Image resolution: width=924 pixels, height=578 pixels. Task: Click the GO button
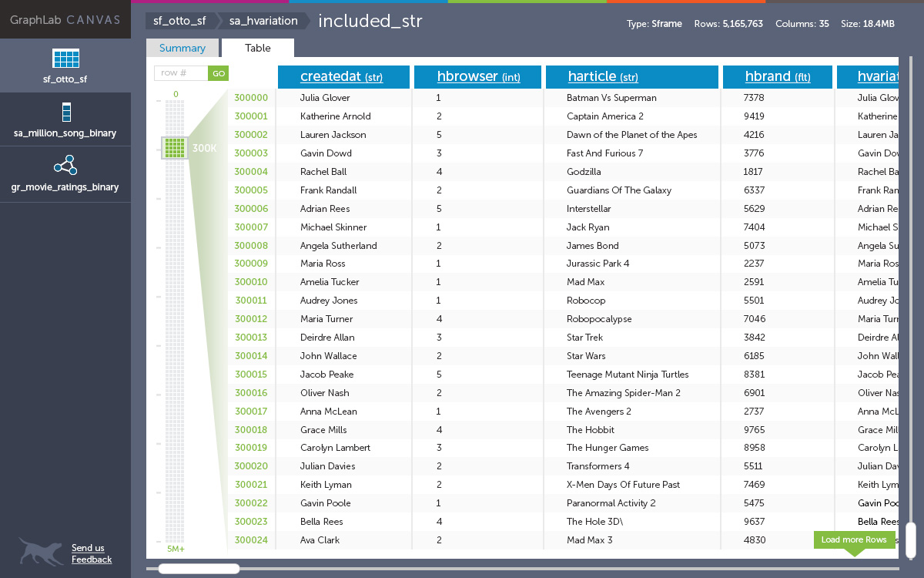click(219, 73)
